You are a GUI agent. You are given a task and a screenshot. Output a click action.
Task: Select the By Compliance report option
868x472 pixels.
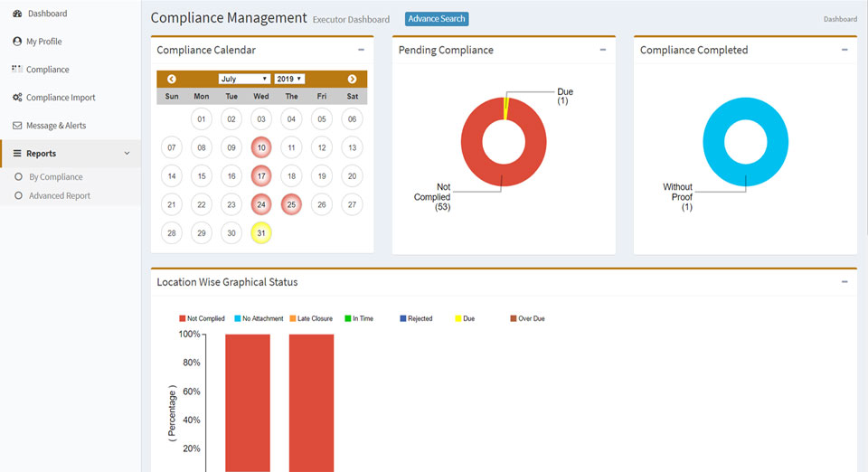point(55,177)
